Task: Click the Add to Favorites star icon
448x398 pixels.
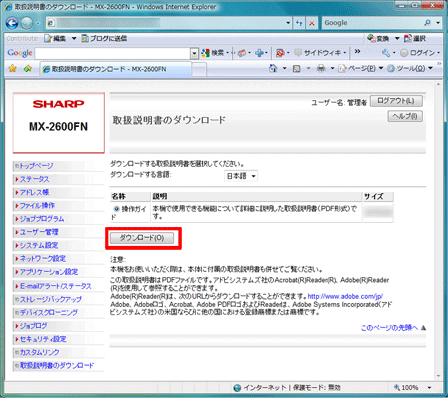Action: coord(28,68)
